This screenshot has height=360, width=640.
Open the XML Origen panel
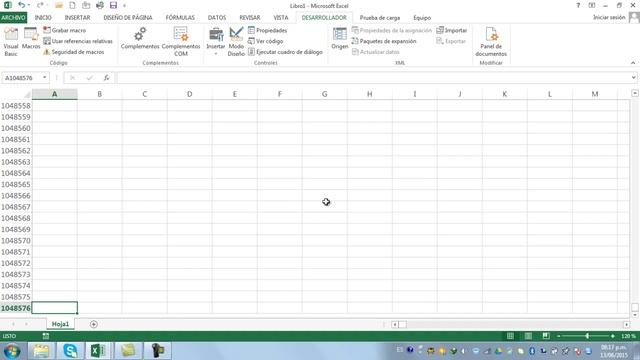(340, 39)
